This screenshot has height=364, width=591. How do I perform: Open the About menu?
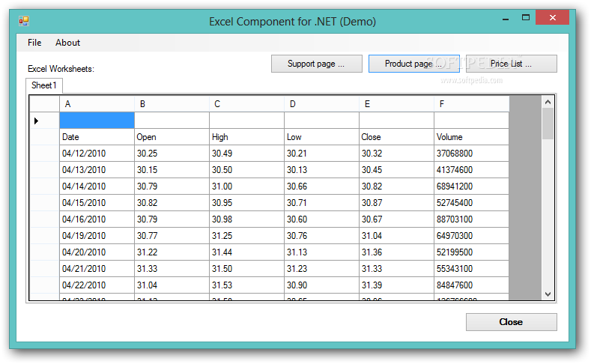coord(68,43)
